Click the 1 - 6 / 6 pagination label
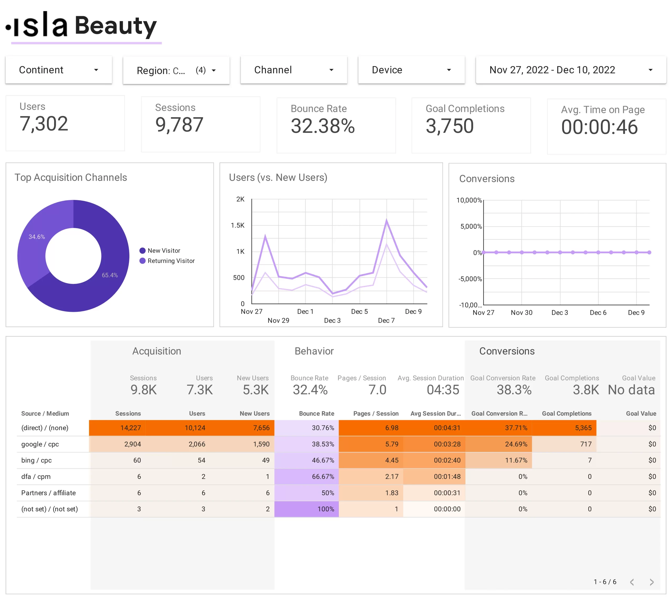 (605, 582)
